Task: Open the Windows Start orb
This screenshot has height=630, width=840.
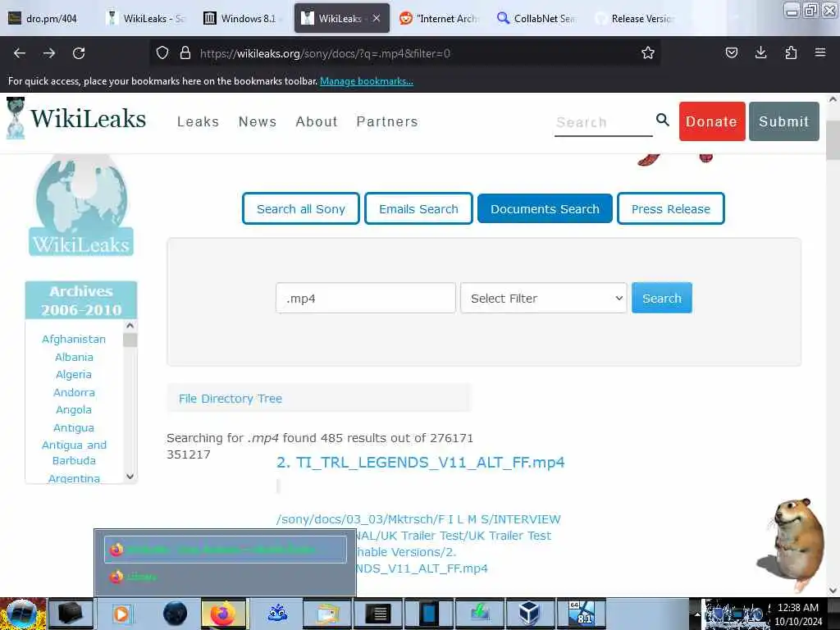Action: click(21, 614)
